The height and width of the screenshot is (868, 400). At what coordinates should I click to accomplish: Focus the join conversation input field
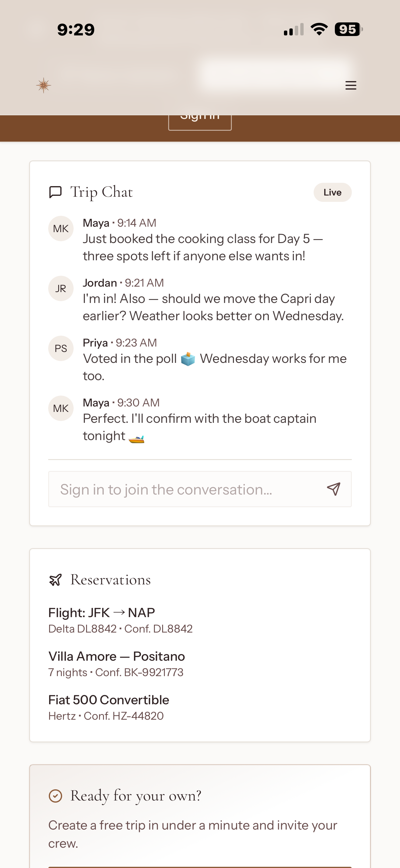click(x=200, y=489)
